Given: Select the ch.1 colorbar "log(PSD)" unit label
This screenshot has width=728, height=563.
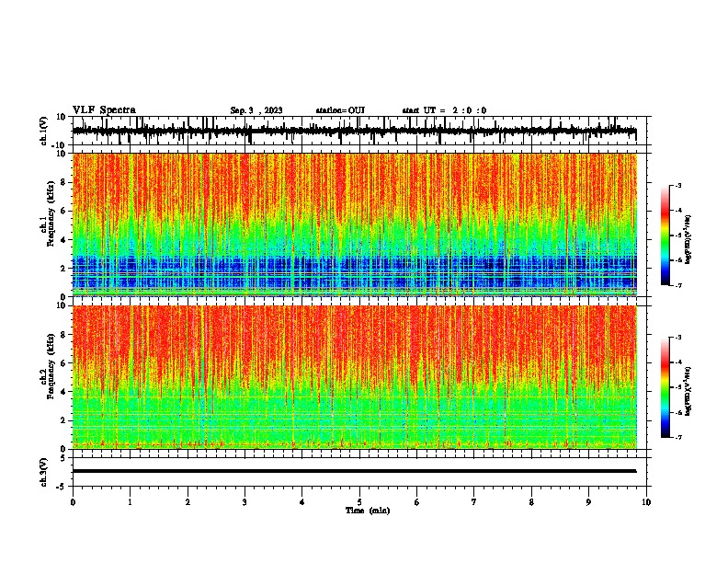Looking at the screenshot, I should [x=688, y=239].
